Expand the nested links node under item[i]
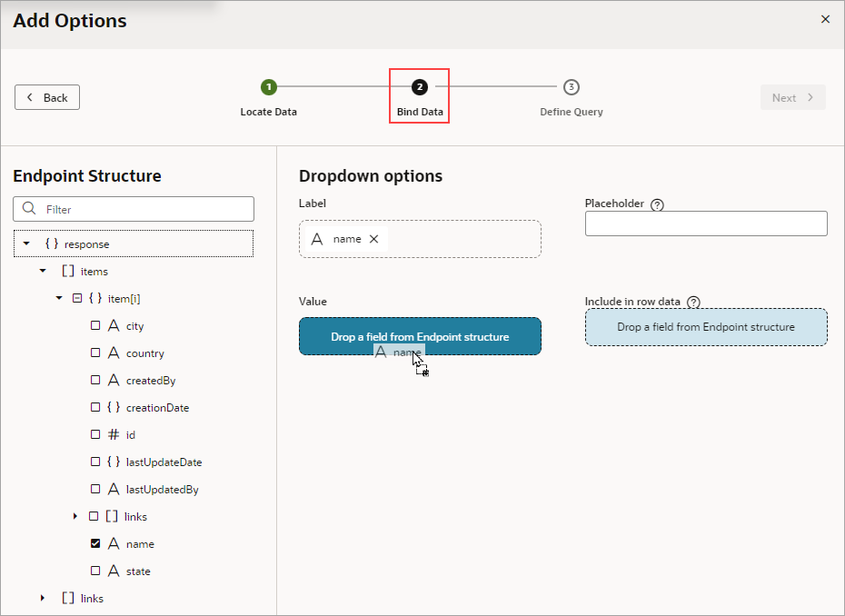The width and height of the screenshot is (845, 616). 75,516
